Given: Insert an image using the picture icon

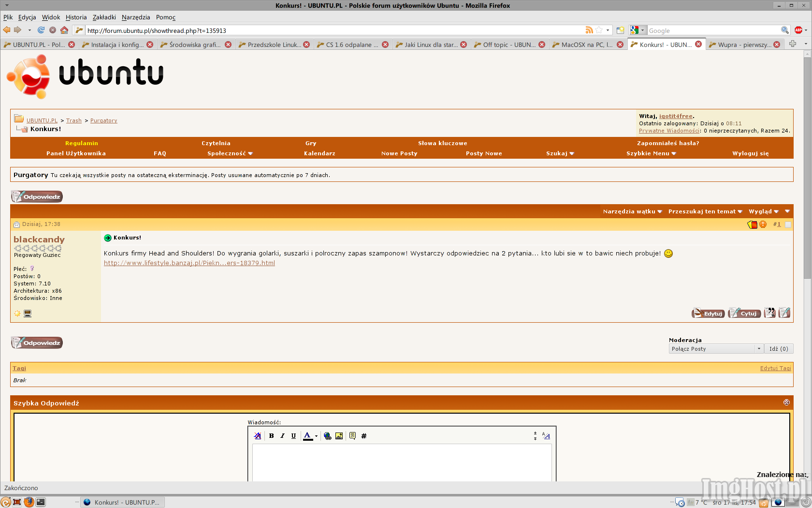Looking at the screenshot, I should coord(339,436).
